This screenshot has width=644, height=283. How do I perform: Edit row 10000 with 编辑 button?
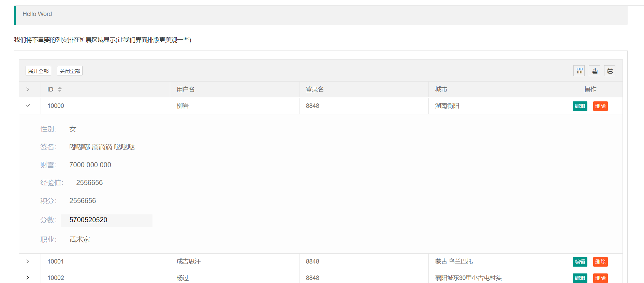tap(580, 106)
